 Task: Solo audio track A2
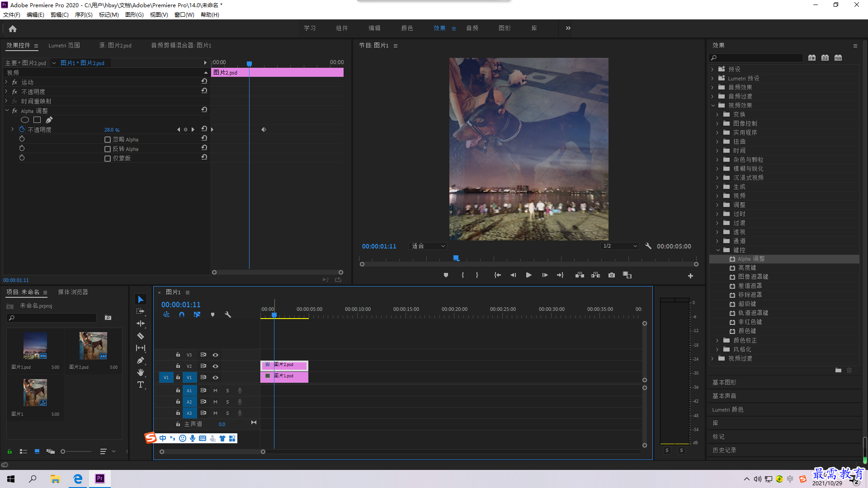227,402
